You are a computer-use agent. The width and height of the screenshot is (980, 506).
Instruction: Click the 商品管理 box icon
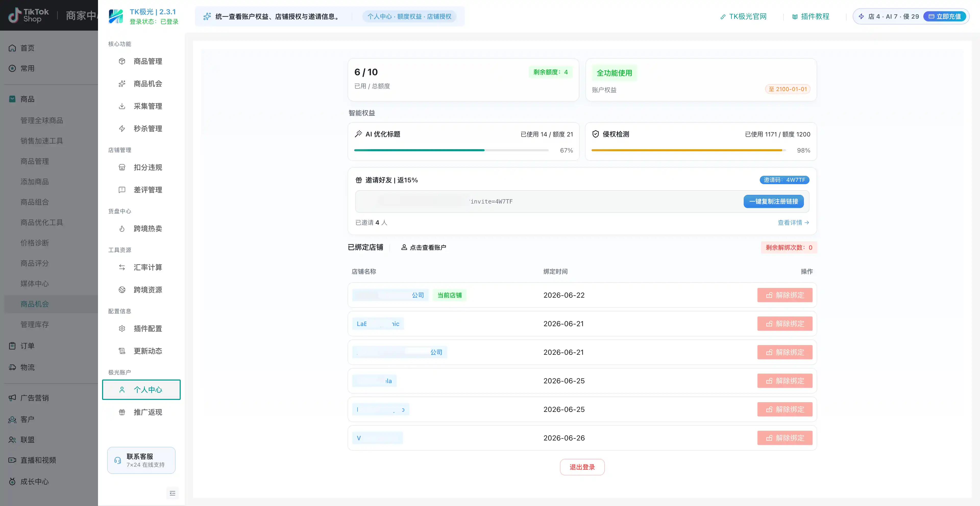pos(122,61)
